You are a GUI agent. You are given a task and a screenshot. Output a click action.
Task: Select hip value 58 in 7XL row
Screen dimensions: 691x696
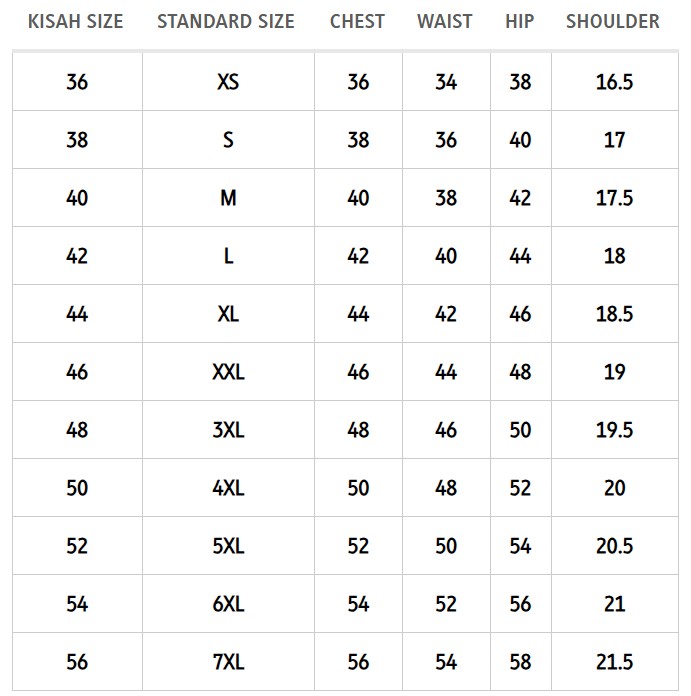point(520,662)
